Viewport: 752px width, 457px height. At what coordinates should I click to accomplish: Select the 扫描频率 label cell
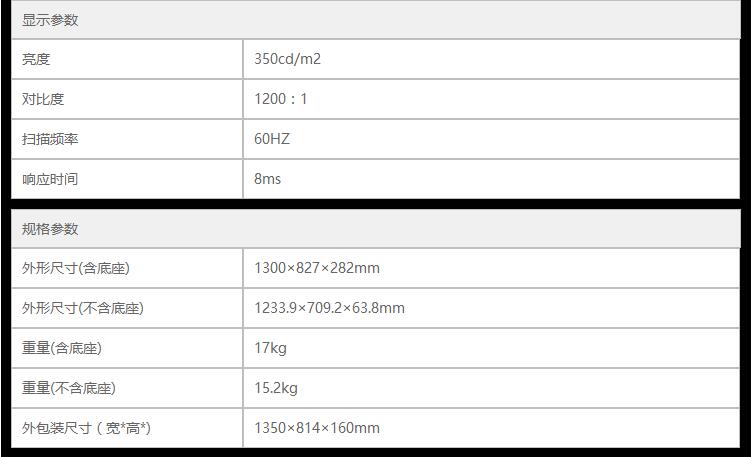click(50, 139)
